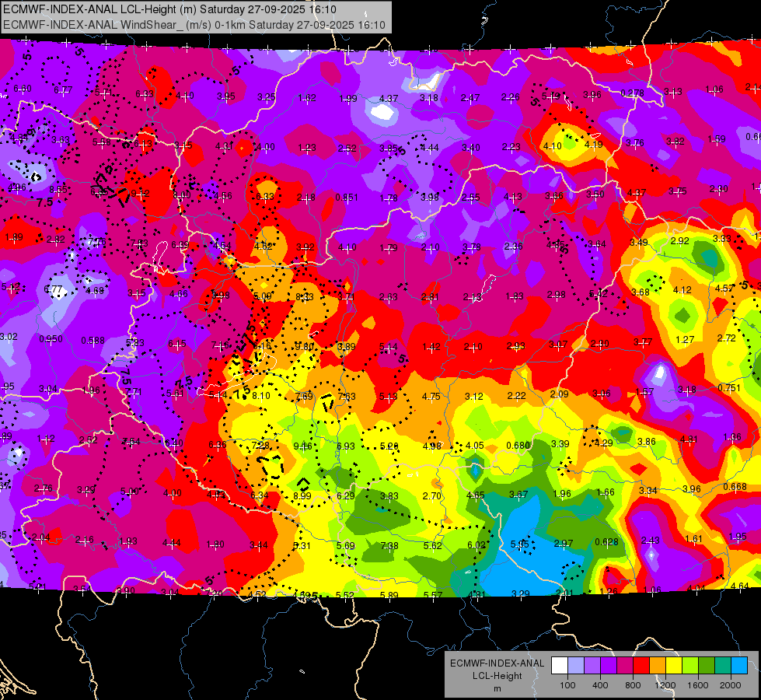The height and width of the screenshot is (700, 761).
Task: Select the white legend color swatch
Action: (x=560, y=666)
